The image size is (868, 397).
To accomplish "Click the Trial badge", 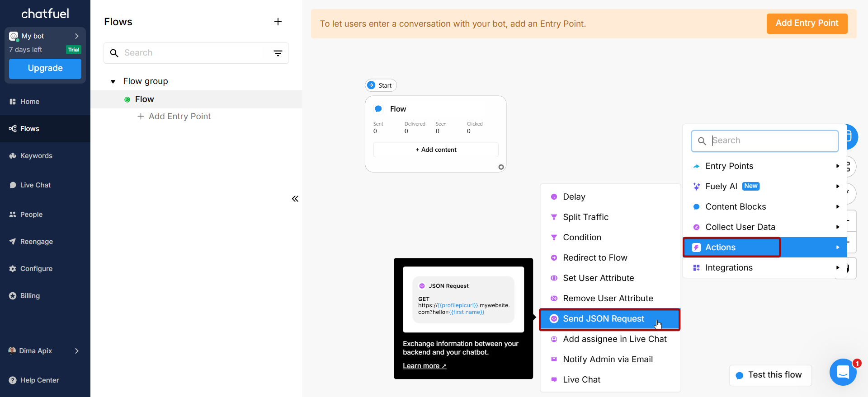I will (x=74, y=50).
